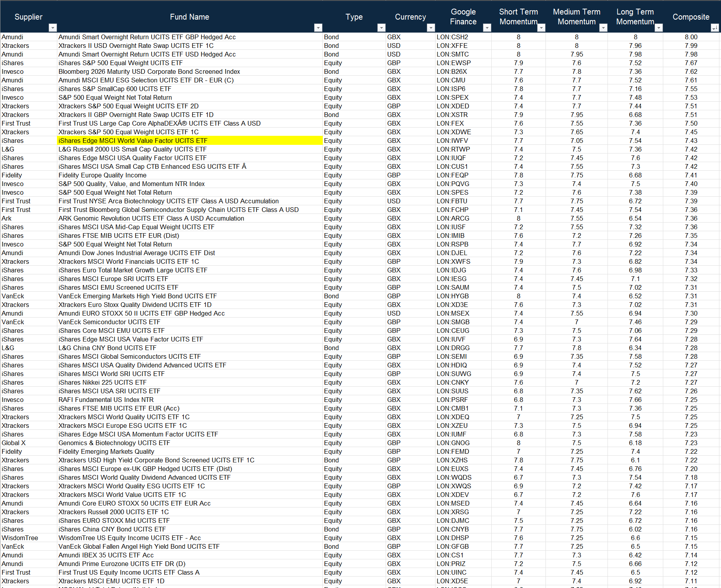Click the L&G China CNY Bond UCITS ETF cell
The width and height of the screenshot is (721, 588).
tap(190, 348)
